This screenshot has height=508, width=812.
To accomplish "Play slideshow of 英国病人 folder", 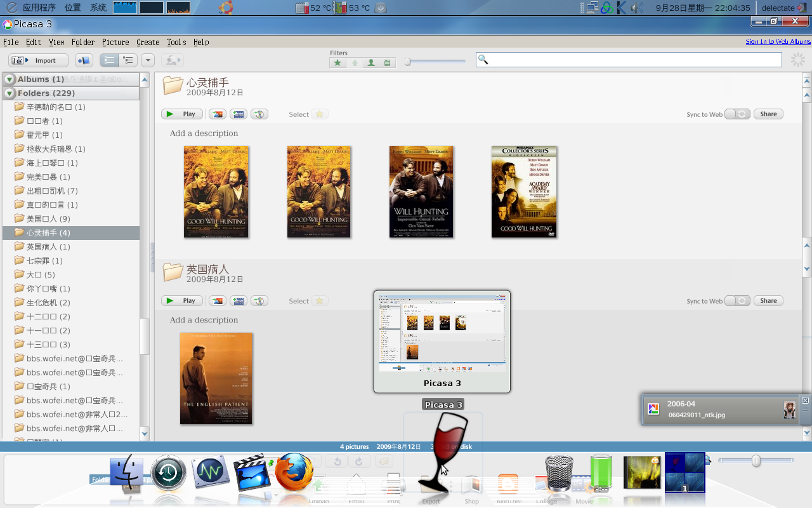I will (182, 301).
